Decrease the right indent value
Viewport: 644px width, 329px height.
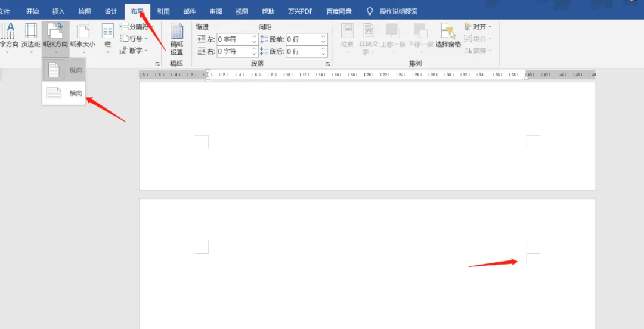[254, 54]
